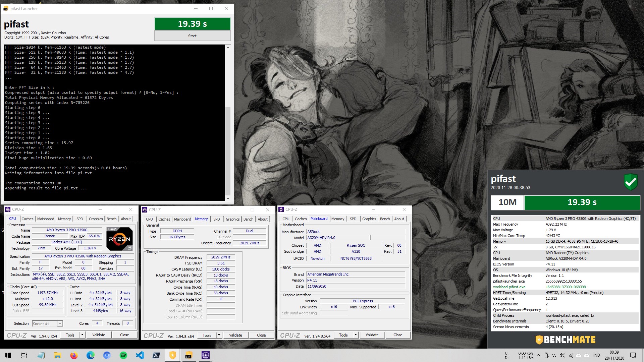Launch Chromium from the taskbar

(x=107, y=355)
